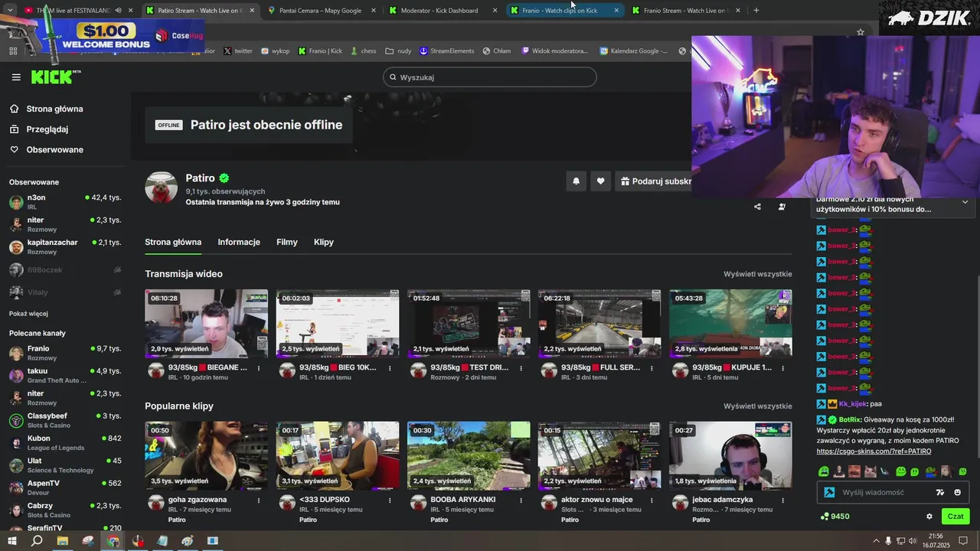The width and height of the screenshot is (980, 551).
Task: Play the BOOBA ARYKANKI clip thumbnail
Action: [x=469, y=456]
